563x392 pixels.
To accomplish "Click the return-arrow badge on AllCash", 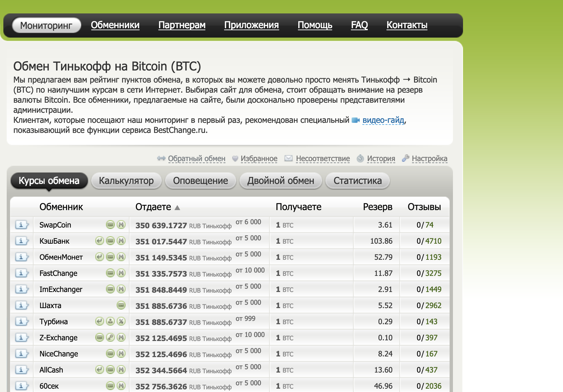I will click(x=100, y=370).
